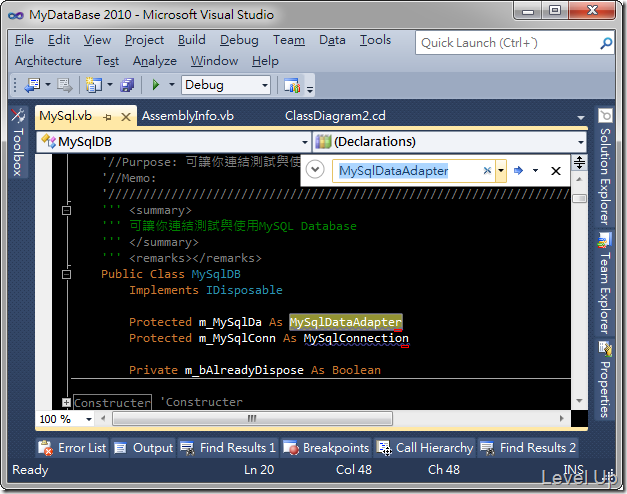This screenshot has width=627, height=494.
Task: Open the Project menu
Action: click(144, 40)
